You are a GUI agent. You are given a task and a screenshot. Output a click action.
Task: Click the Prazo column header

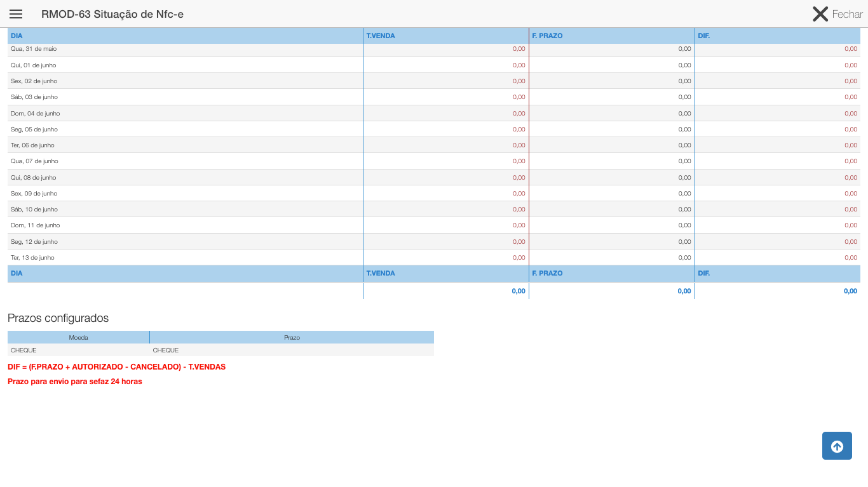(292, 338)
